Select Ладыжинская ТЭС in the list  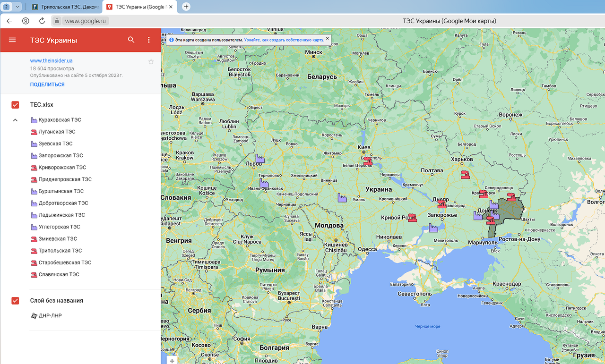click(58, 215)
